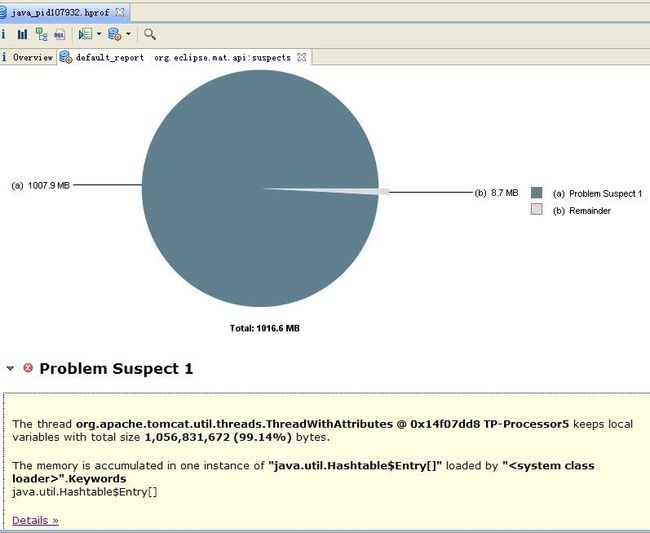Click the plain java.util.Hashtable$Entry[] line
Screen dimensions: 650x533
85,492
